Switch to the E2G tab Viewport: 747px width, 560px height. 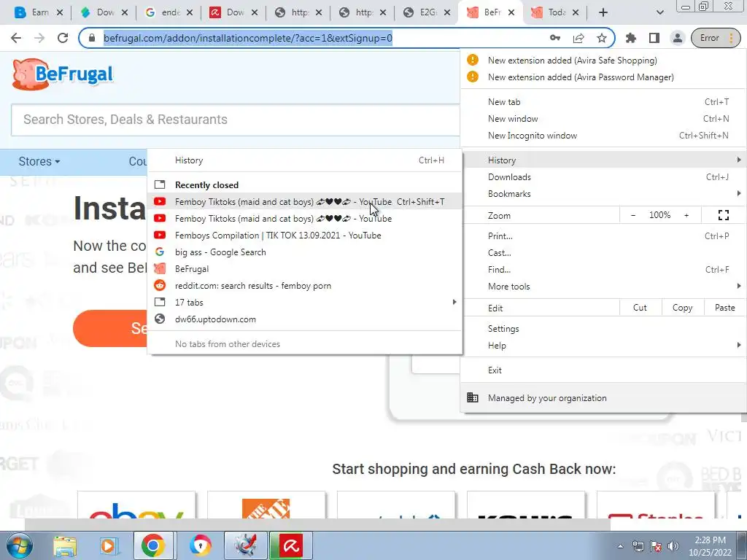point(426,12)
